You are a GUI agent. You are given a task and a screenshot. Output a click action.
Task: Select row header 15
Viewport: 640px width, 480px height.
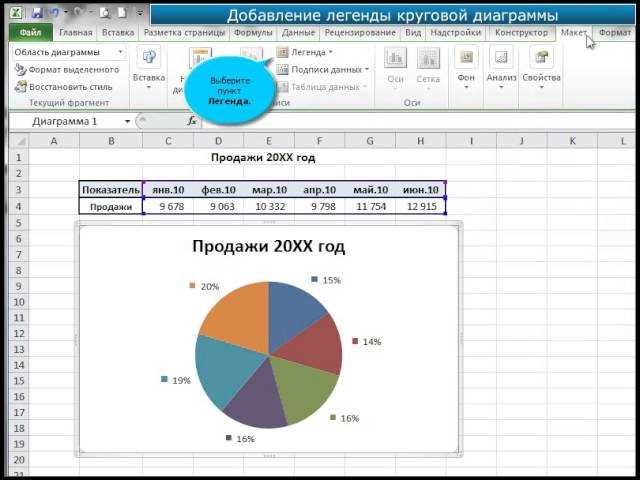click(19, 381)
